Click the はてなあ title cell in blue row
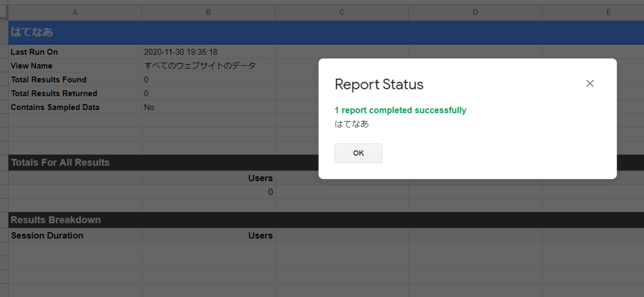 (x=75, y=32)
